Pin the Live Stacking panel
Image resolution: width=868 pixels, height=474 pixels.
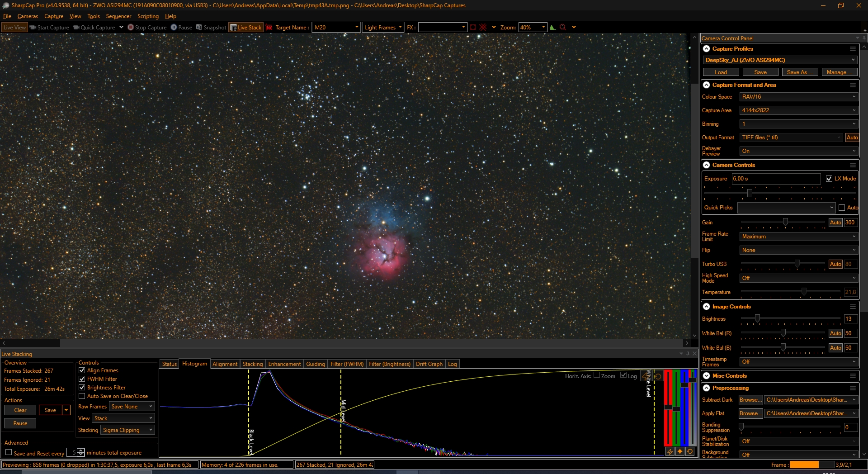point(688,354)
